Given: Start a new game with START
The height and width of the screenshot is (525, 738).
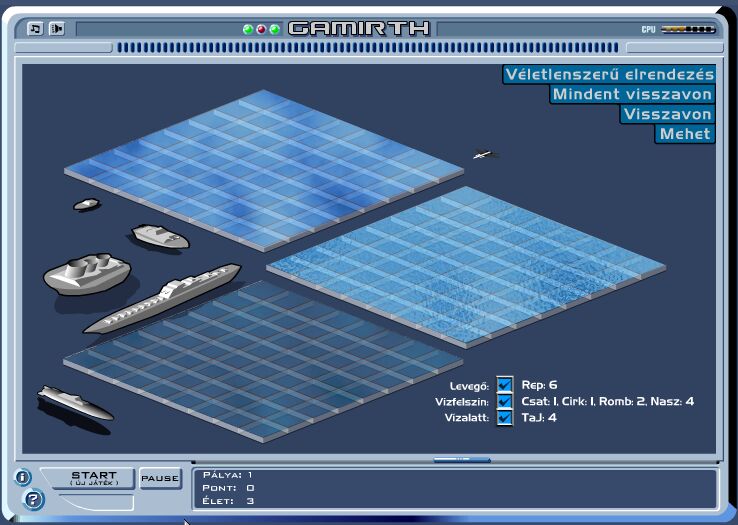Looking at the screenshot, I should (x=94, y=478).
